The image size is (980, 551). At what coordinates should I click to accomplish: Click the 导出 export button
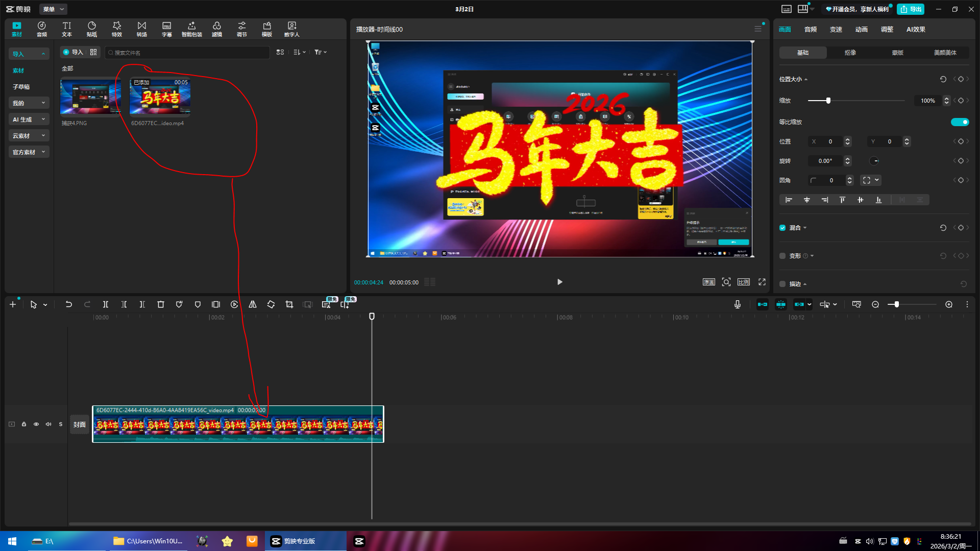[x=911, y=9]
